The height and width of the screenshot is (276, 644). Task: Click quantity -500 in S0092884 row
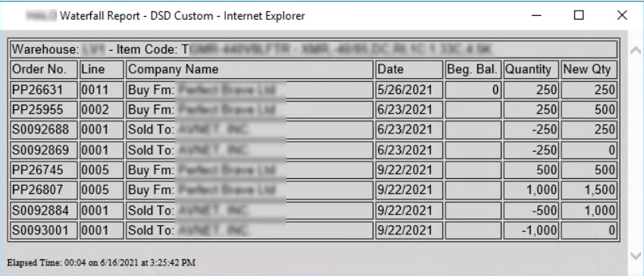(x=531, y=210)
